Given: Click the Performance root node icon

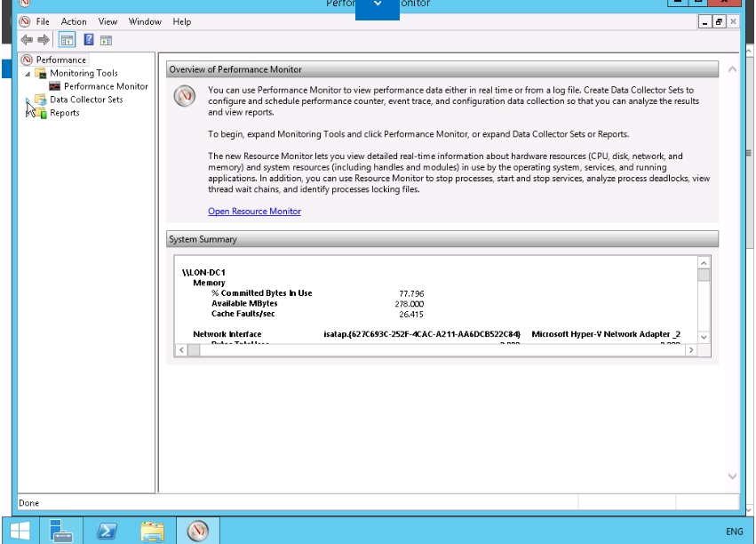Looking at the screenshot, I should 27,60.
